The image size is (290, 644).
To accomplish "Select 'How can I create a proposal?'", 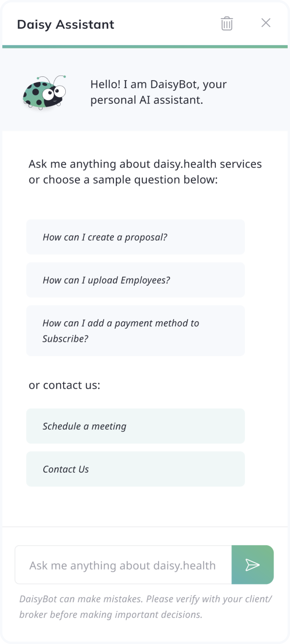I will coord(135,237).
